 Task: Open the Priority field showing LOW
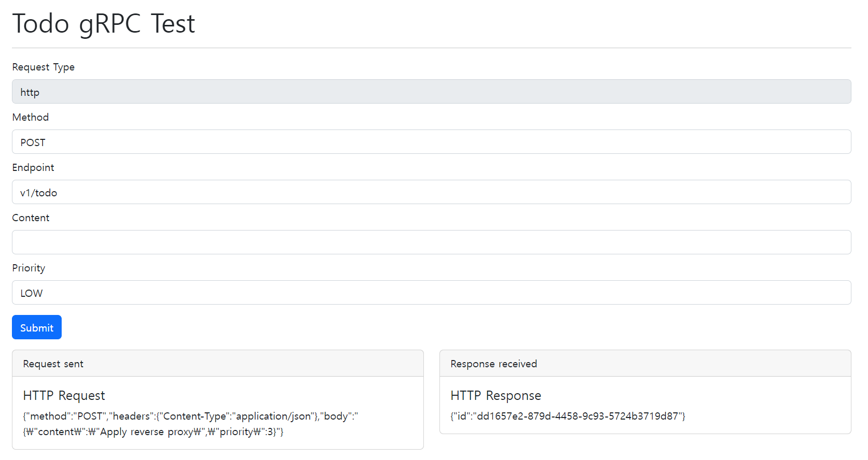pos(431,293)
